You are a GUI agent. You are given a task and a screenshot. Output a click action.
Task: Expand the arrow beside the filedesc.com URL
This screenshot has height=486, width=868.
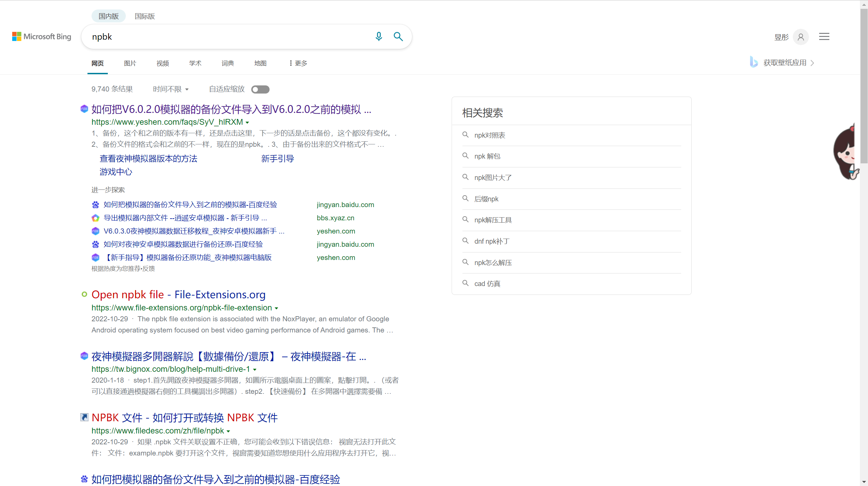tap(228, 431)
